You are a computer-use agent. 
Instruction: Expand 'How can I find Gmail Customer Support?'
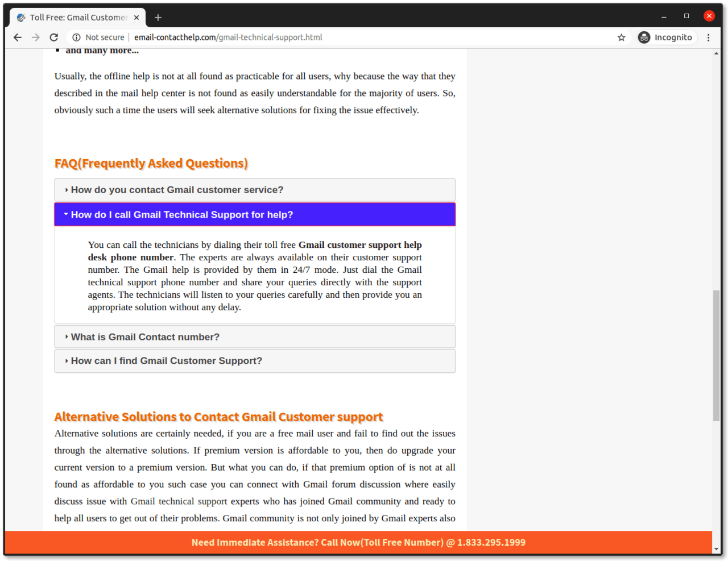click(x=255, y=361)
